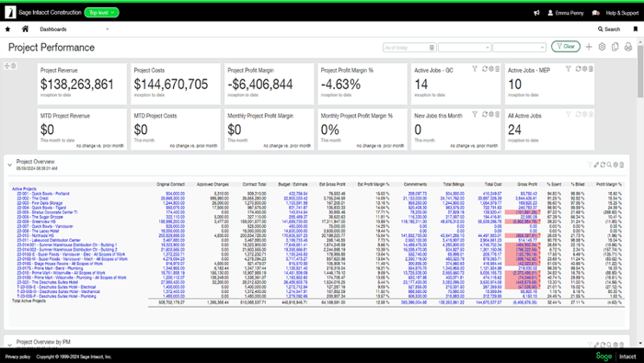This screenshot has width=644, height=363.
Task: Collapse the Project Overview by PM section
Action: coord(9,345)
